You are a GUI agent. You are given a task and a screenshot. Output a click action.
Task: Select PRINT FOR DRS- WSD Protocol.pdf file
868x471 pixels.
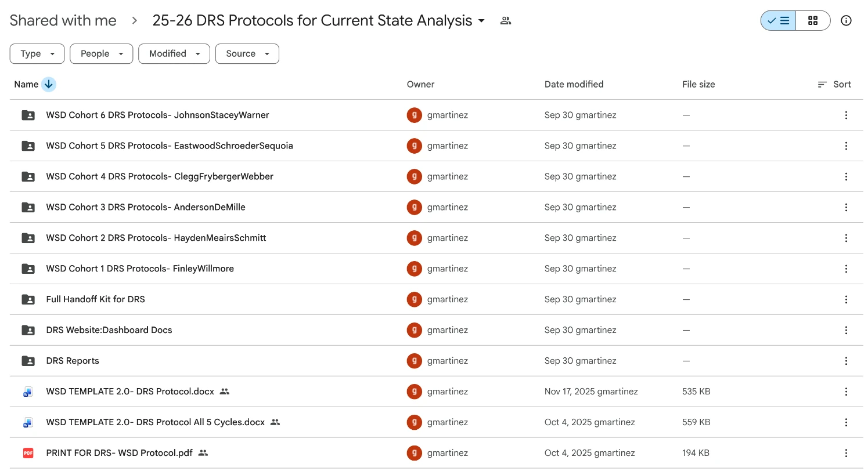click(x=120, y=453)
